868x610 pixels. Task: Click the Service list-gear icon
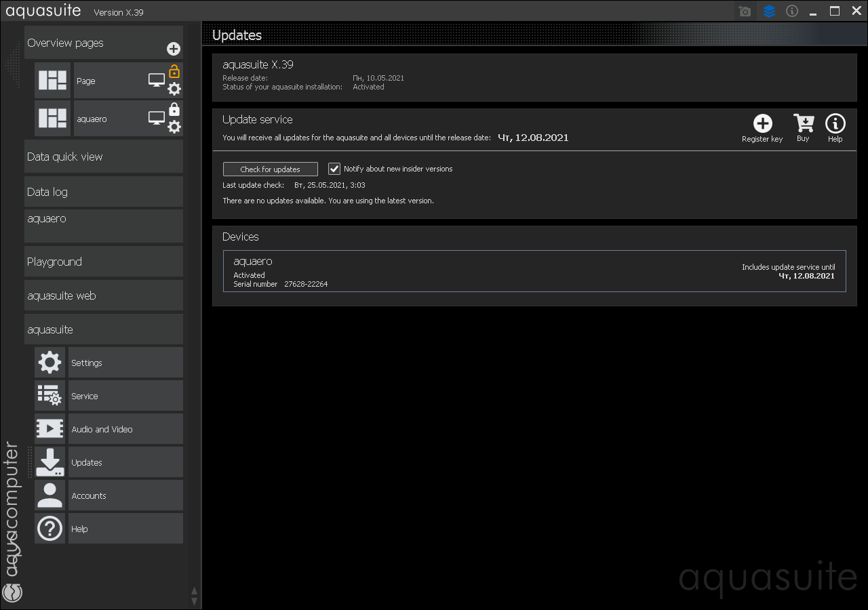(x=50, y=396)
